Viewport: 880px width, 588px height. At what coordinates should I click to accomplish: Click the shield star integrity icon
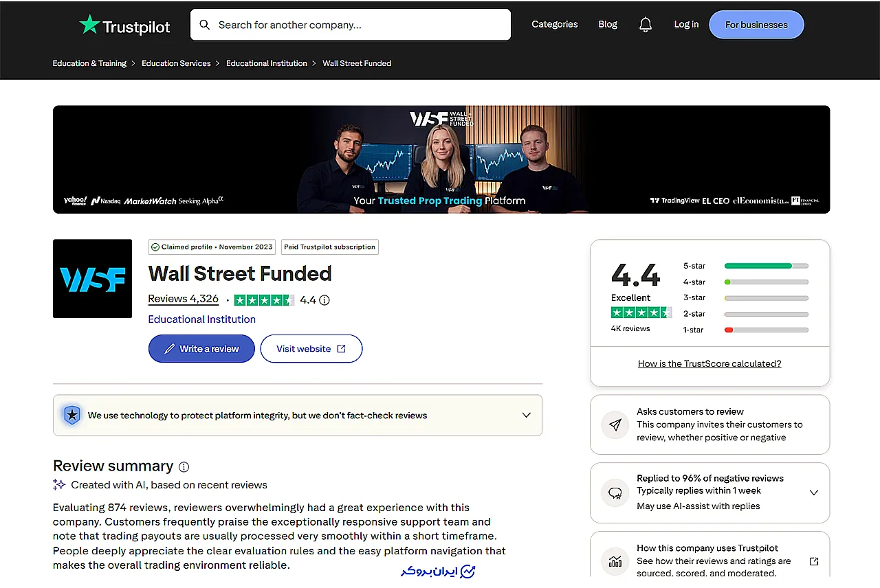(71, 415)
